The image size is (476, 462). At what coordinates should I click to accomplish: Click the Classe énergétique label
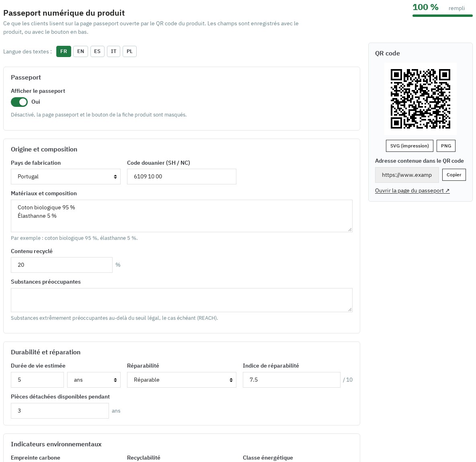point(268,458)
